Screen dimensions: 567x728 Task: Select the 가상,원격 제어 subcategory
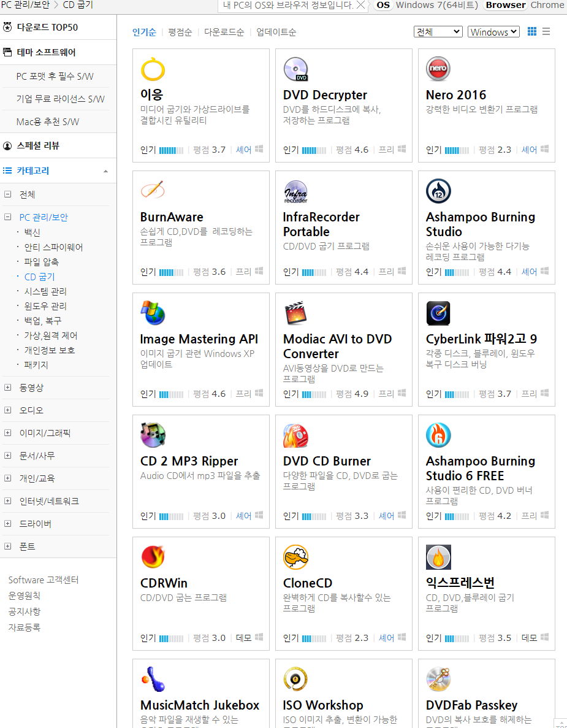coord(51,335)
